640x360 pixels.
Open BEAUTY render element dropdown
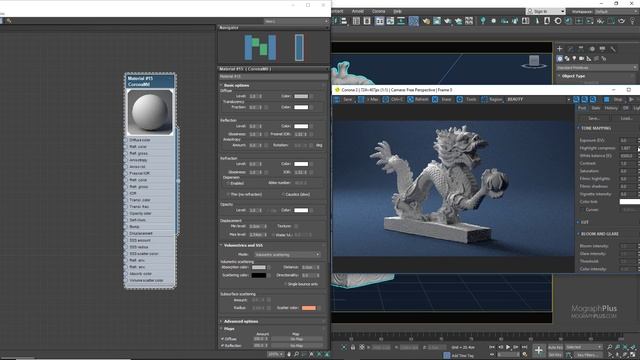coord(538,100)
